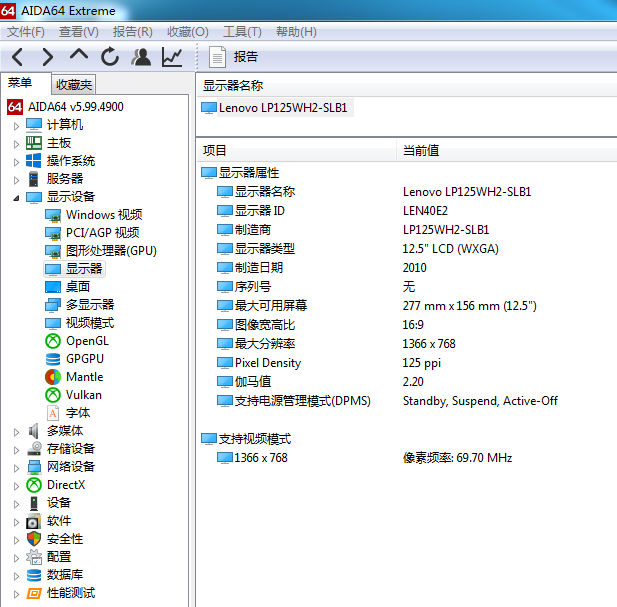Select the Windows 视频 tree icon
The height and width of the screenshot is (607, 617).
(53, 215)
